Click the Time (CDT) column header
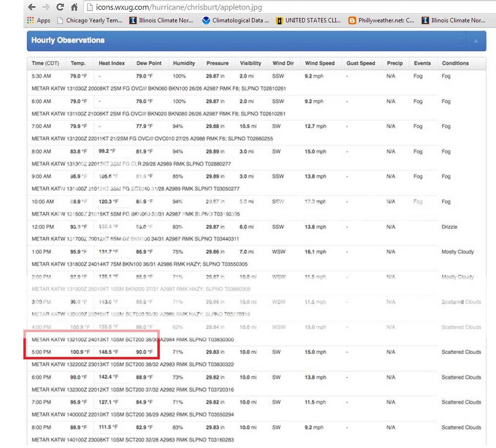Screen dimensions: 496x448 coord(46,63)
